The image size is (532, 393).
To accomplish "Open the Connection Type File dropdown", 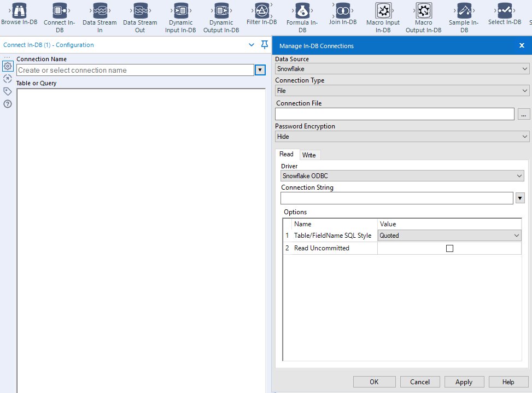I will [x=402, y=91].
